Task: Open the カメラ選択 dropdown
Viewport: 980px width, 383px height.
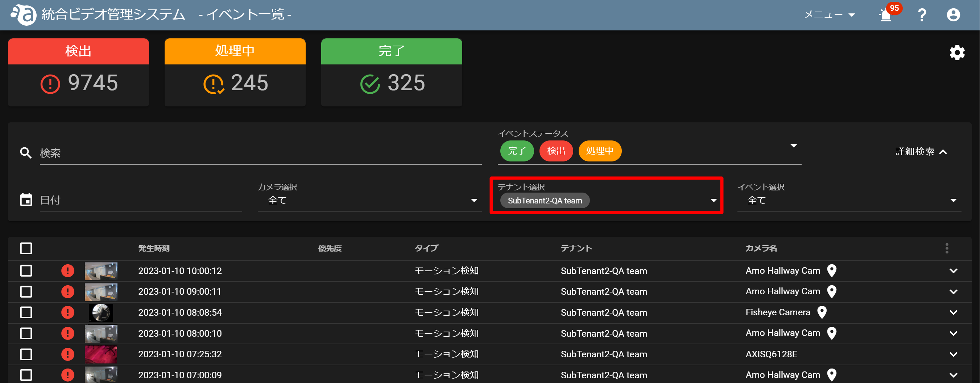Action: coord(369,200)
